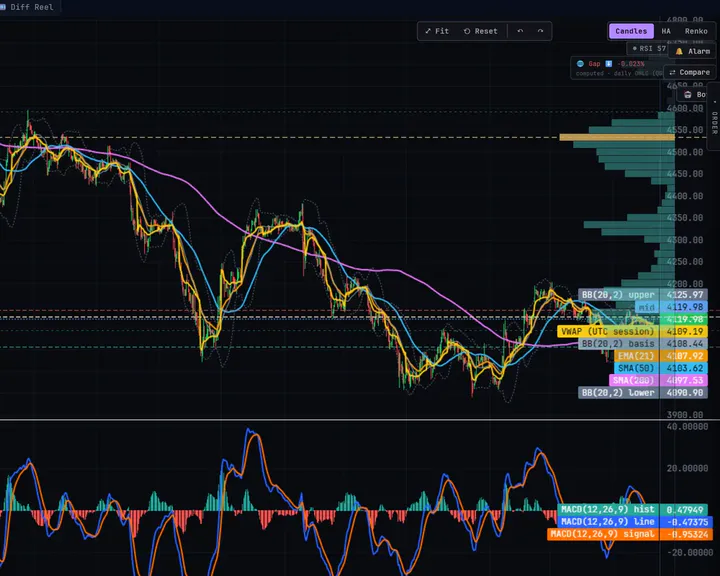Expand the ORDER side panel handle
This screenshot has height=576, width=720.
[714, 116]
